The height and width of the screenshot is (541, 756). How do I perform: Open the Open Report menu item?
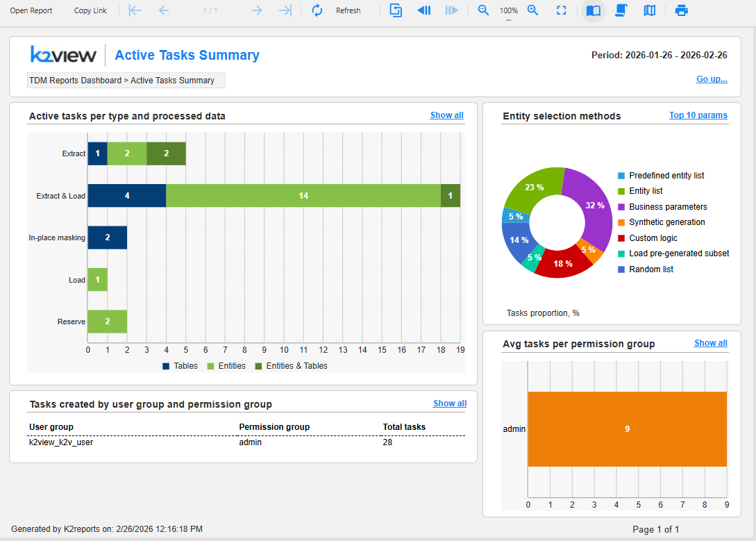31,10
